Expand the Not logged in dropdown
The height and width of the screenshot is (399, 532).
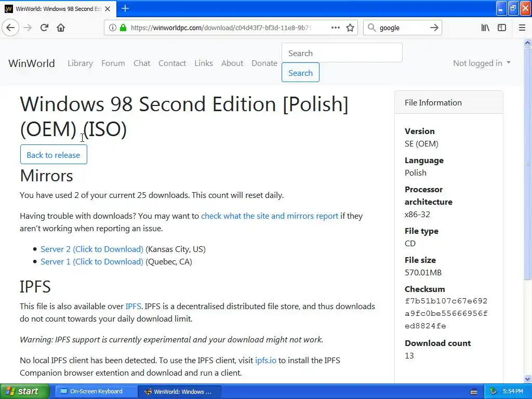click(482, 63)
